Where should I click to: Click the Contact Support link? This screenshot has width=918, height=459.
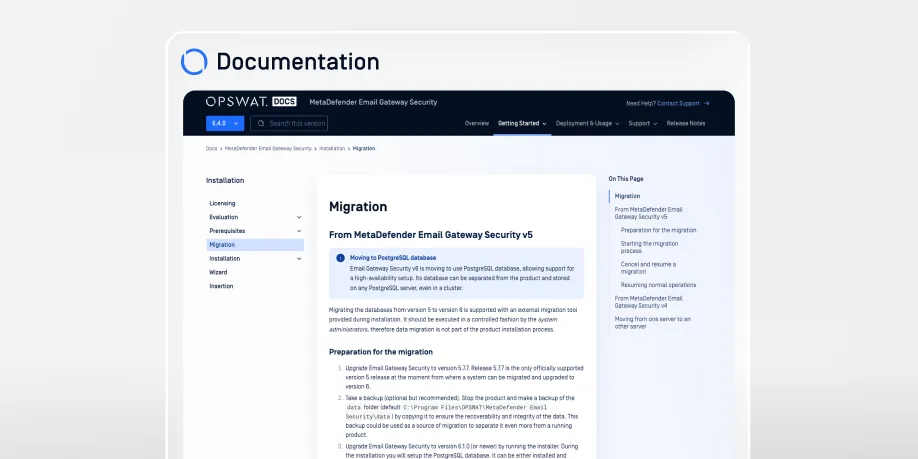tap(678, 103)
